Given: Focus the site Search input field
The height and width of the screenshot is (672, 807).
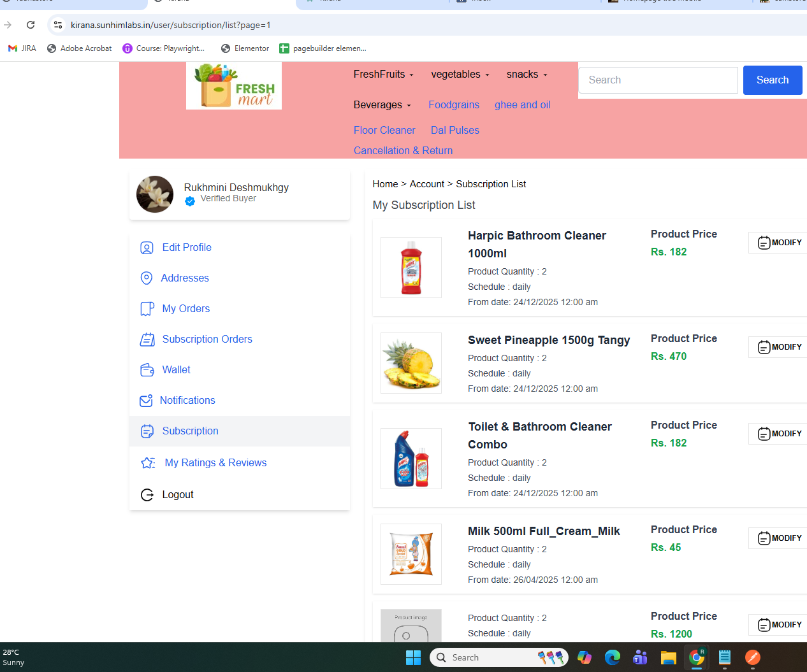Looking at the screenshot, I should coord(658,80).
